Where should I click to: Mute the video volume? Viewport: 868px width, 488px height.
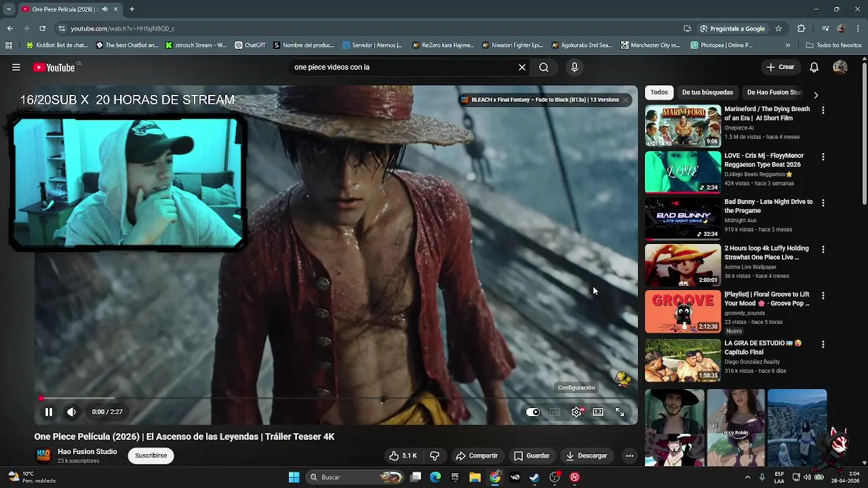[x=71, y=412]
